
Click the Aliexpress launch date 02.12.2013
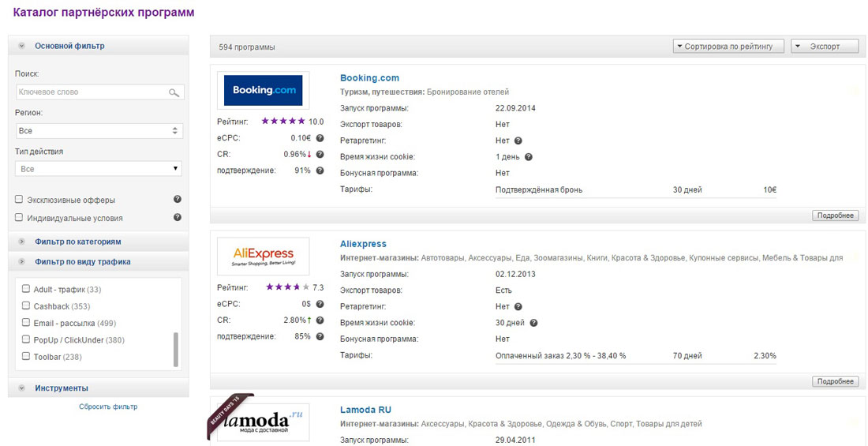click(x=516, y=274)
